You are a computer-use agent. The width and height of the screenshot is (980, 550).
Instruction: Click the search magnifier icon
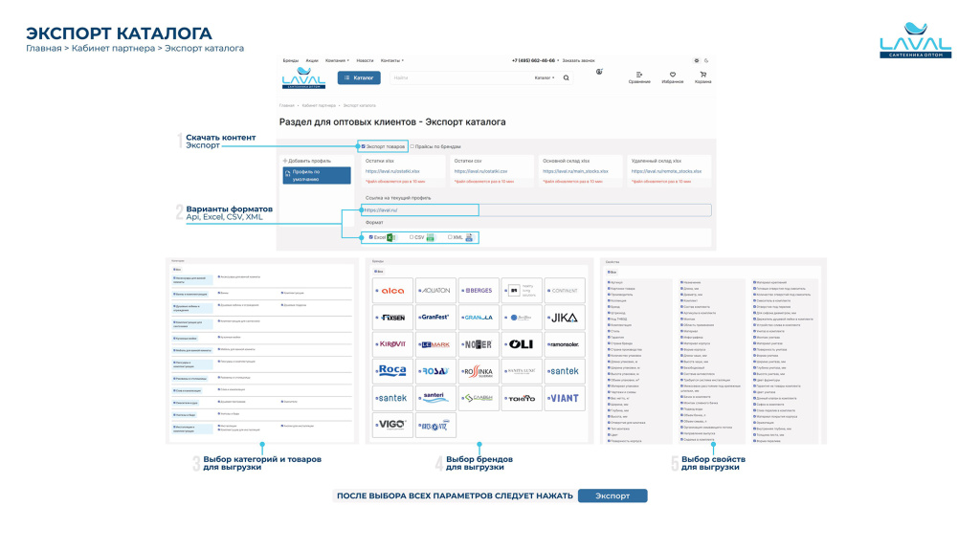click(567, 77)
